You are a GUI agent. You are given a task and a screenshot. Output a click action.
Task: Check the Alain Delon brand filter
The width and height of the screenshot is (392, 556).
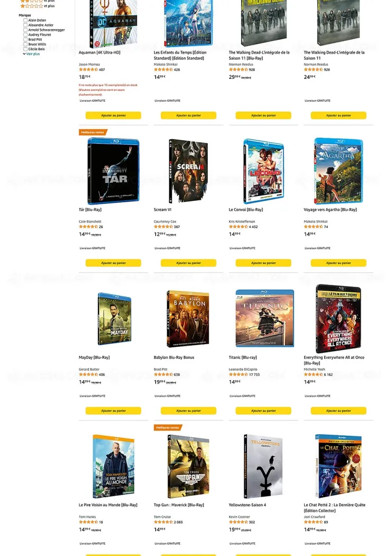pyautogui.click(x=25, y=20)
